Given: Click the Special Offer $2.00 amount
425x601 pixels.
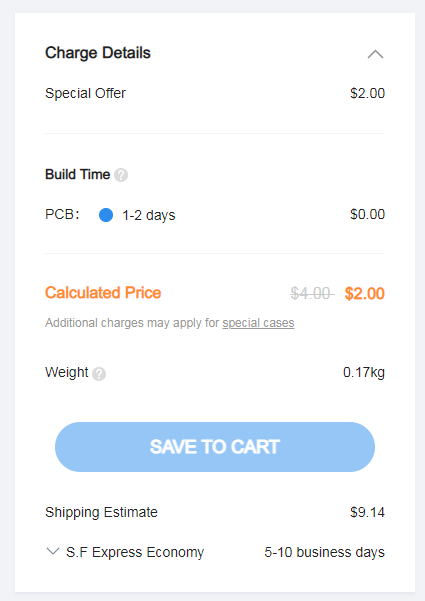Looking at the screenshot, I should 367,93.
